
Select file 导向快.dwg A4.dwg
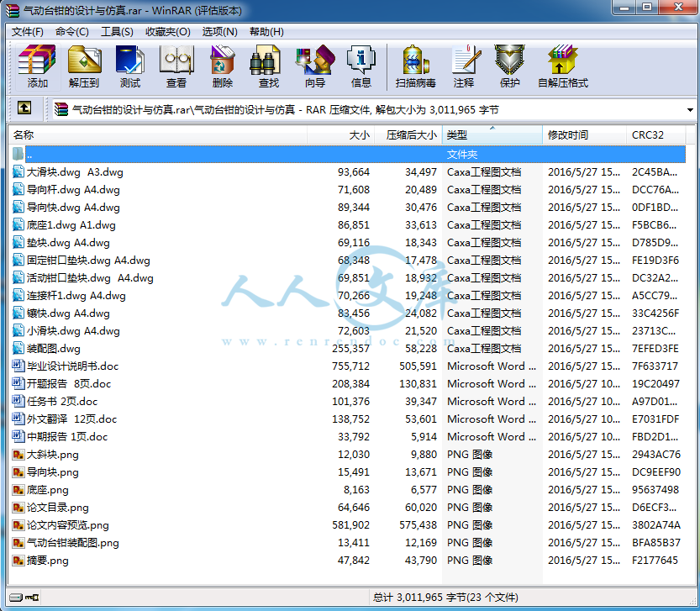(x=73, y=208)
